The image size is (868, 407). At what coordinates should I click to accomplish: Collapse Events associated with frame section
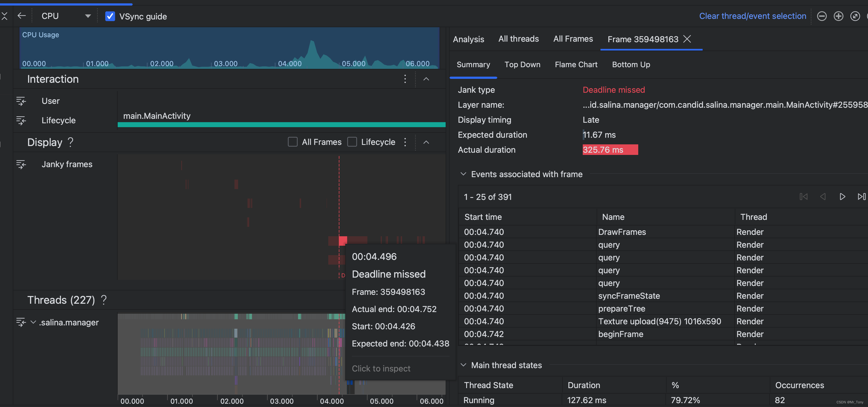point(463,174)
